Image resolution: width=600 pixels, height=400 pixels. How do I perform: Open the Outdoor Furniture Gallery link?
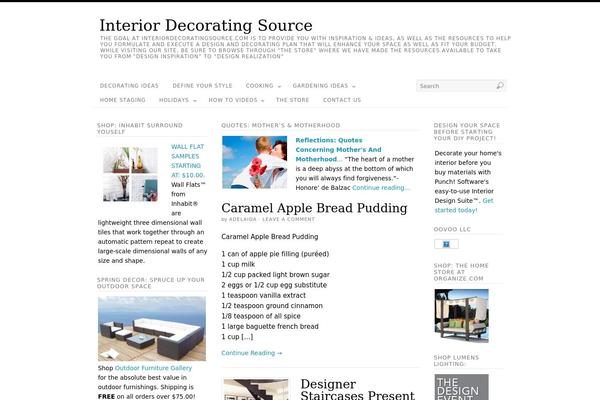(x=153, y=368)
